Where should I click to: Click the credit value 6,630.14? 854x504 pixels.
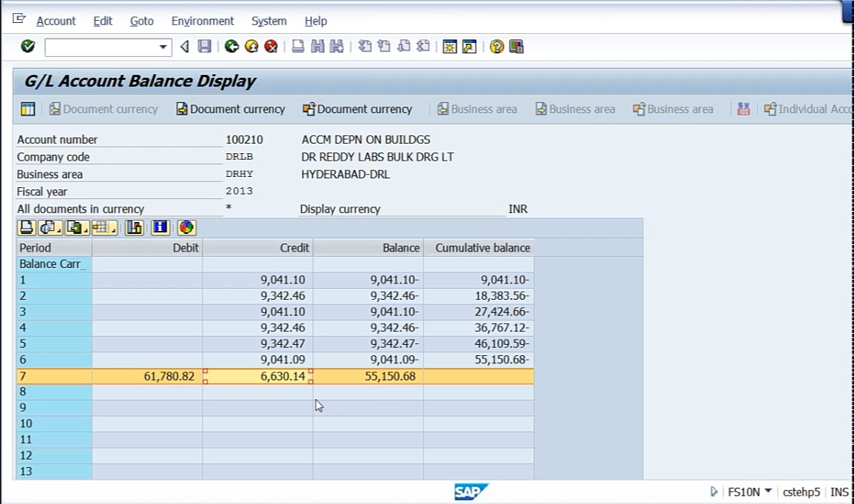[283, 377]
